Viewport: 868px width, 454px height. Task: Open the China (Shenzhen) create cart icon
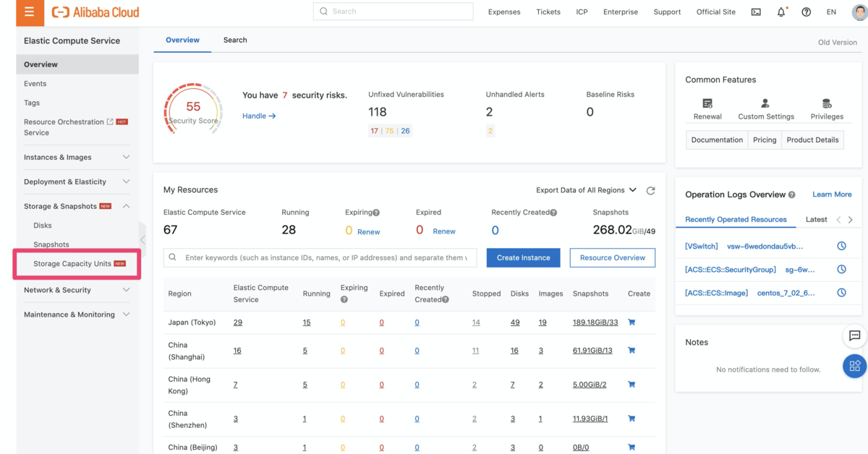click(631, 419)
